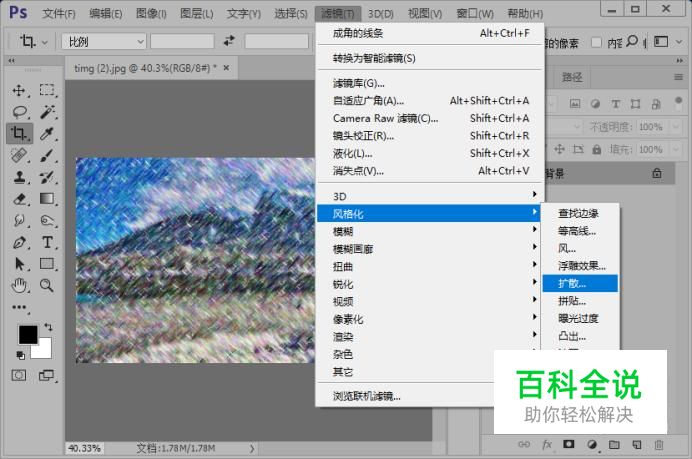Click the search magnifier in options bar

(632, 41)
